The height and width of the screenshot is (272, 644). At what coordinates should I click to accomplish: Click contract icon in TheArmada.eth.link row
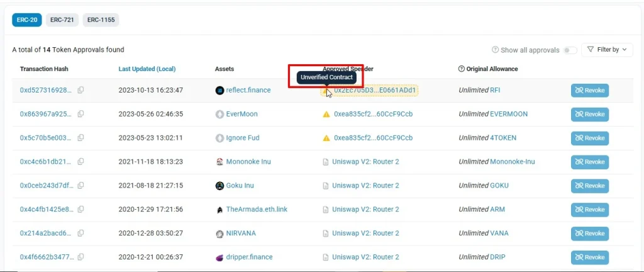coord(326,210)
